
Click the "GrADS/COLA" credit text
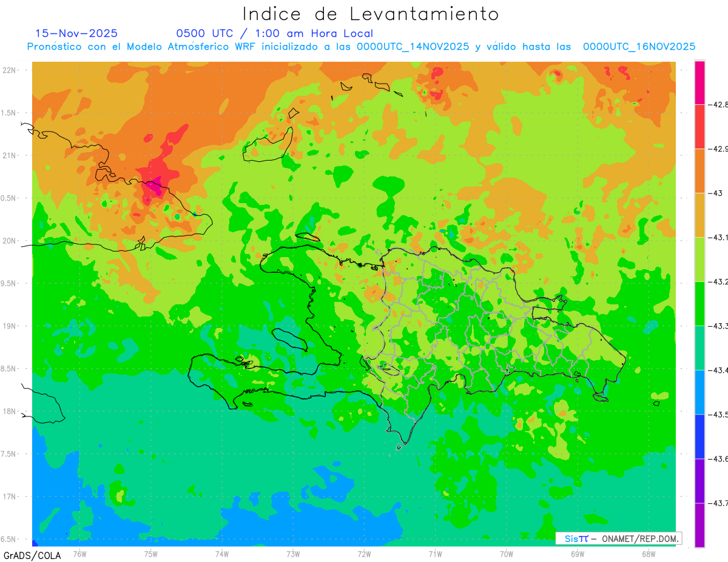pos(32,555)
